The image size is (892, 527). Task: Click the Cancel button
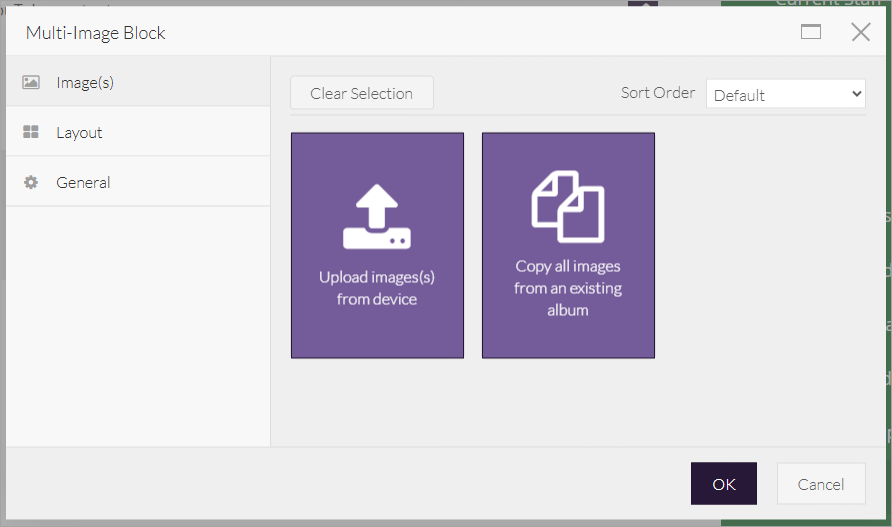820,484
